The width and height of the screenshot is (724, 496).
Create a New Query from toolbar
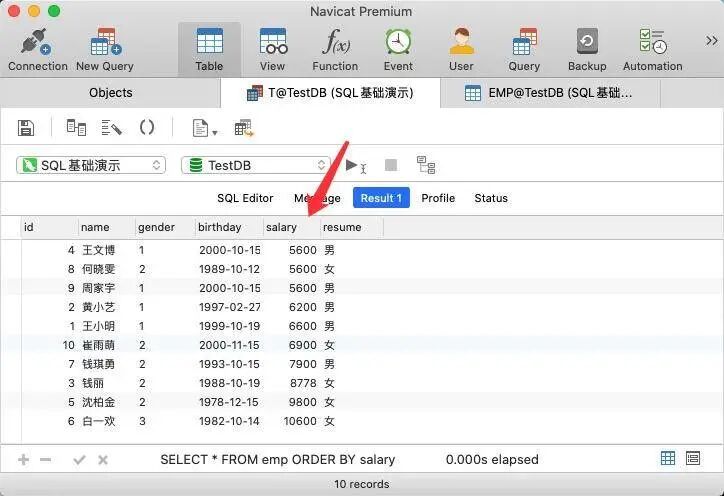105,49
